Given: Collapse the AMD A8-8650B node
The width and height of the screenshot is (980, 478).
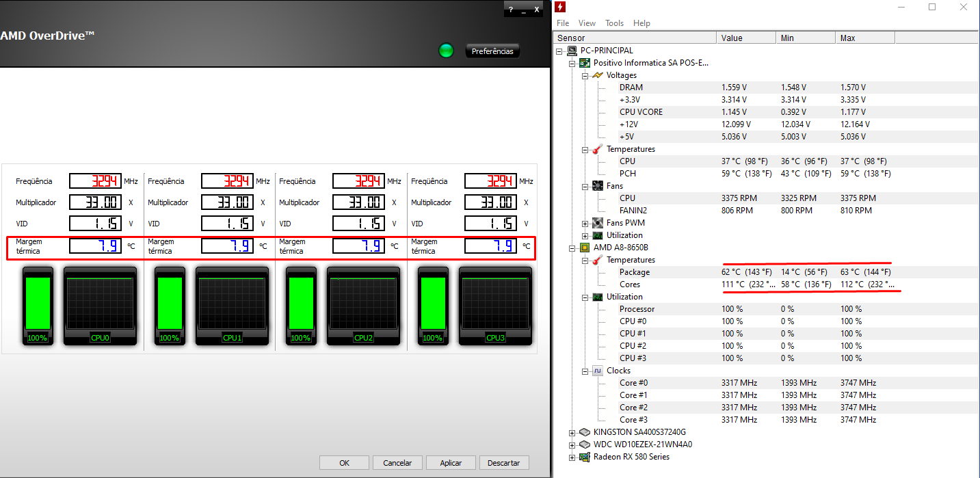Looking at the screenshot, I should [572, 248].
